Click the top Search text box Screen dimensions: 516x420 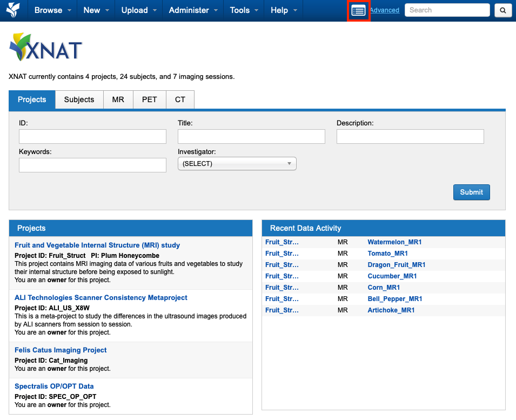pyautogui.click(x=447, y=10)
